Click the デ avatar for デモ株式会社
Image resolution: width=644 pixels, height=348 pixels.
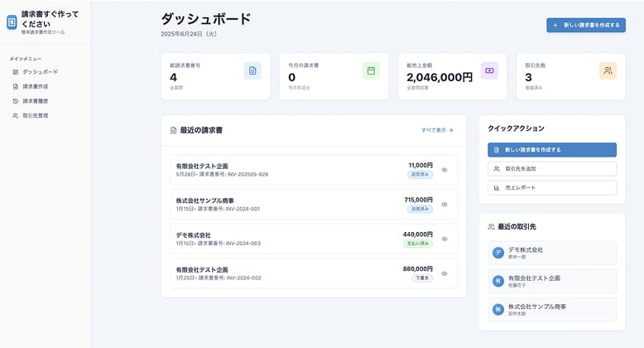tap(498, 253)
